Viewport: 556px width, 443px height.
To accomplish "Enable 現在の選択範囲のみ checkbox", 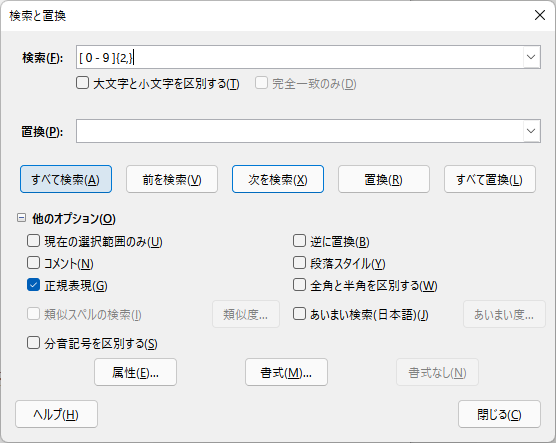I will pos(33,241).
